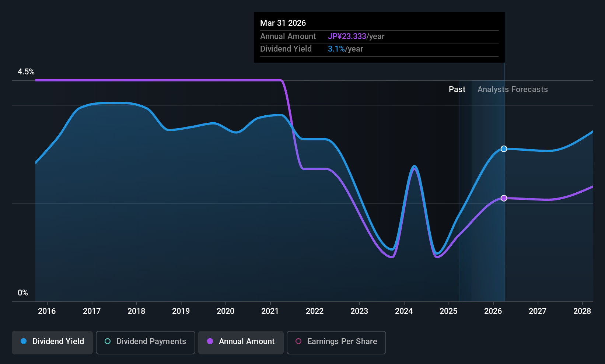Viewport: 605px width, 364px height.
Task: Click the 2023 x-axis label
Action: tap(359, 311)
